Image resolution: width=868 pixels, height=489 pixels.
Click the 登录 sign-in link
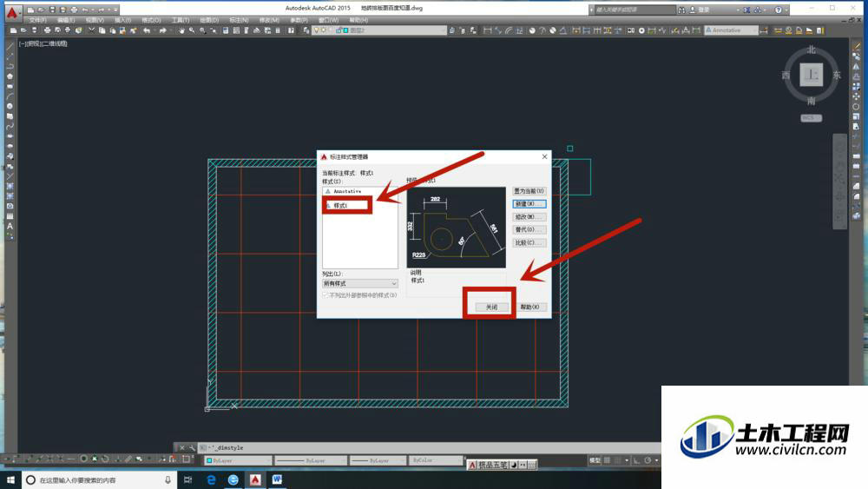pyautogui.click(x=704, y=10)
